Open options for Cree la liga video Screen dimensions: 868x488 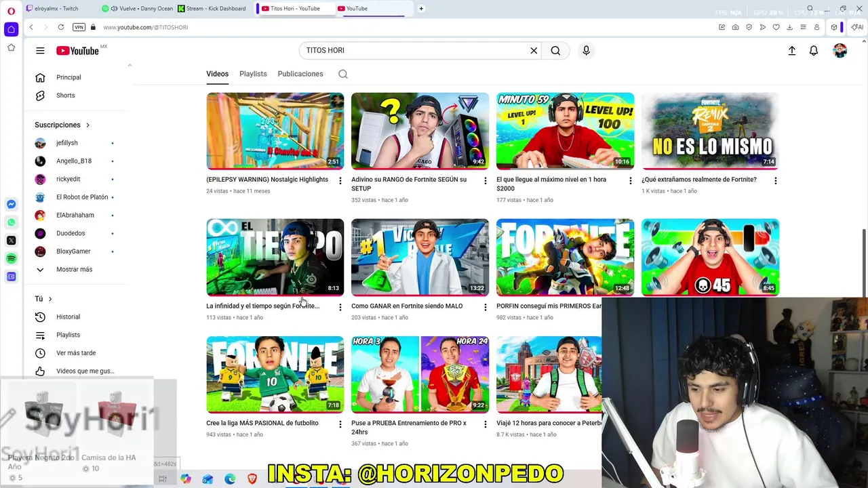[x=340, y=424]
